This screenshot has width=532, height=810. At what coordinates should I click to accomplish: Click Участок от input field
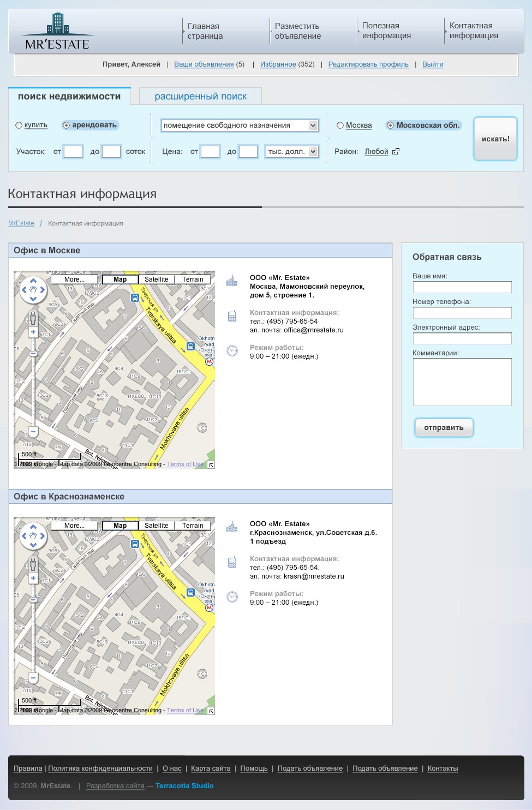pos(73,152)
